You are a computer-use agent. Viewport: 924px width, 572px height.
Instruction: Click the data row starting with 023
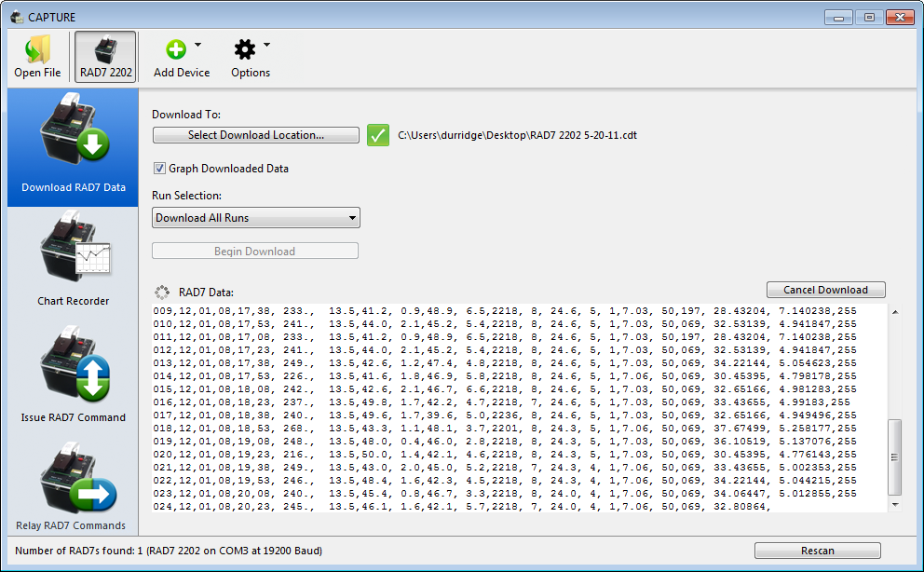click(505, 494)
